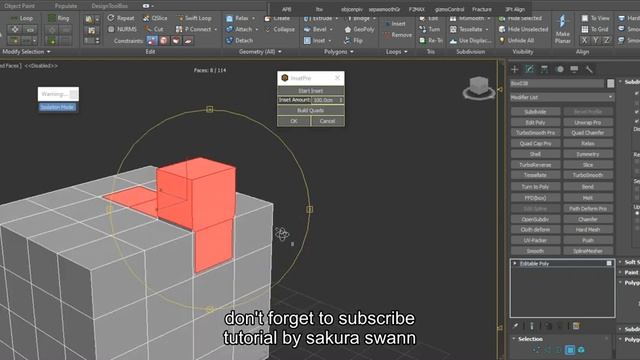The width and height of the screenshot is (640, 360).
Task: Click the Inset Amount spinner arrows
Action: (341, 100)
